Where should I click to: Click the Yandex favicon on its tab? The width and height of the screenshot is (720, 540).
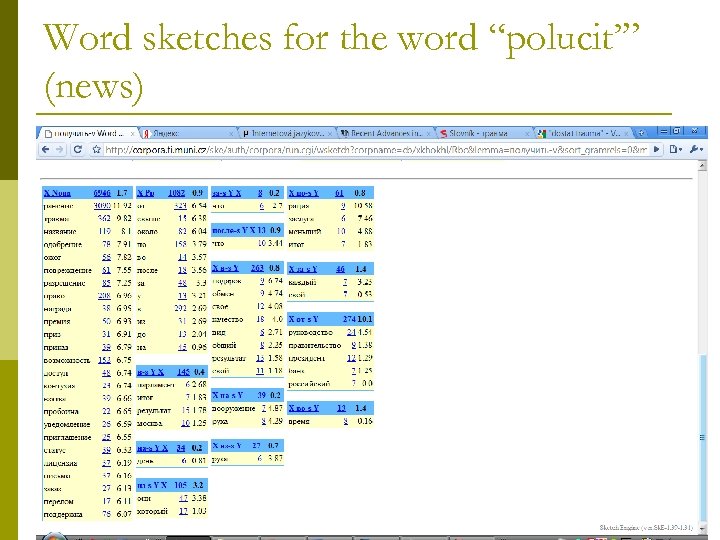tap(146, 134)
